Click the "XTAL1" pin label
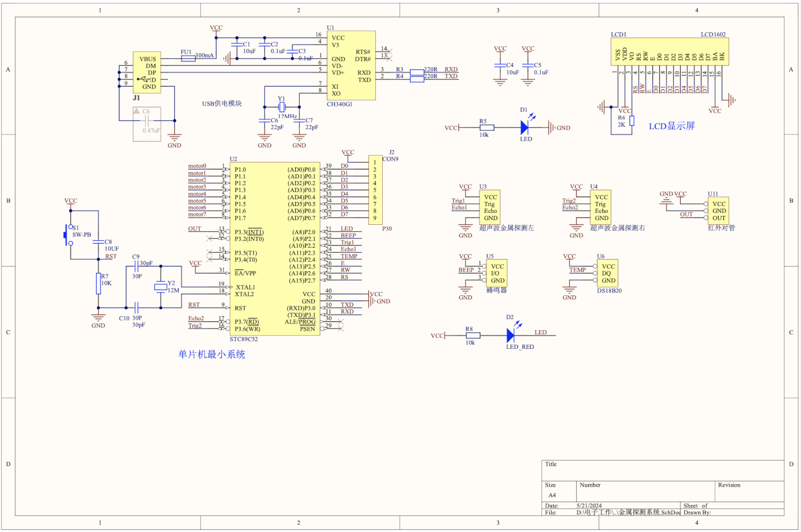801x532 pixels. [245, 287]
